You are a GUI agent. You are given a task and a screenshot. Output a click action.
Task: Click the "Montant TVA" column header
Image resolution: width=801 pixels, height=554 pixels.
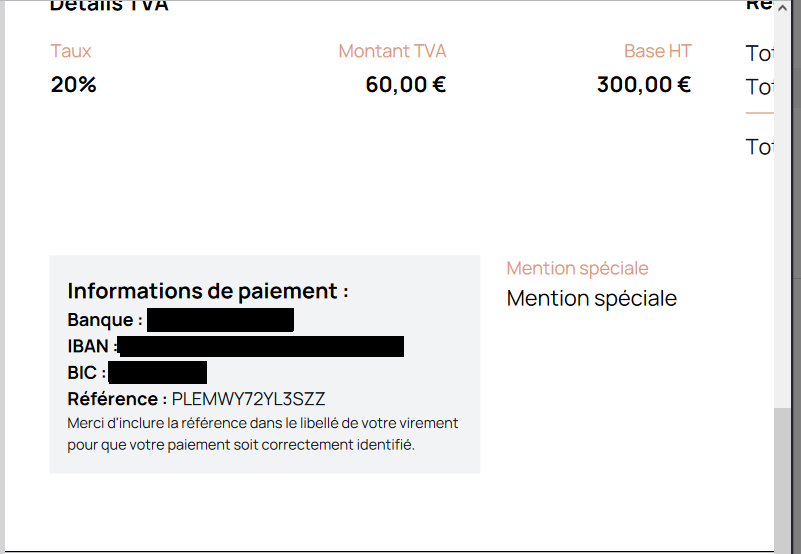pyautogui.click(x=392, y=51)
